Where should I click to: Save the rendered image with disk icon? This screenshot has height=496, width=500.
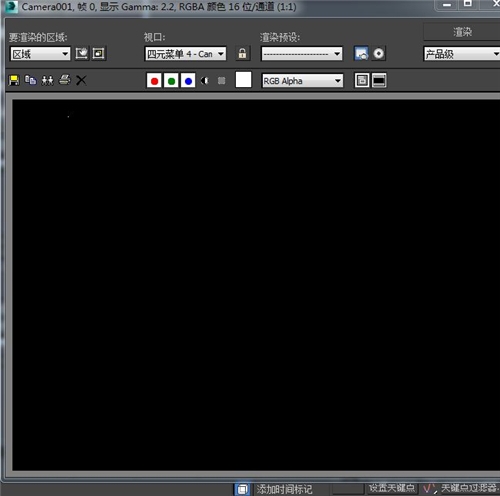pos(14,80)
